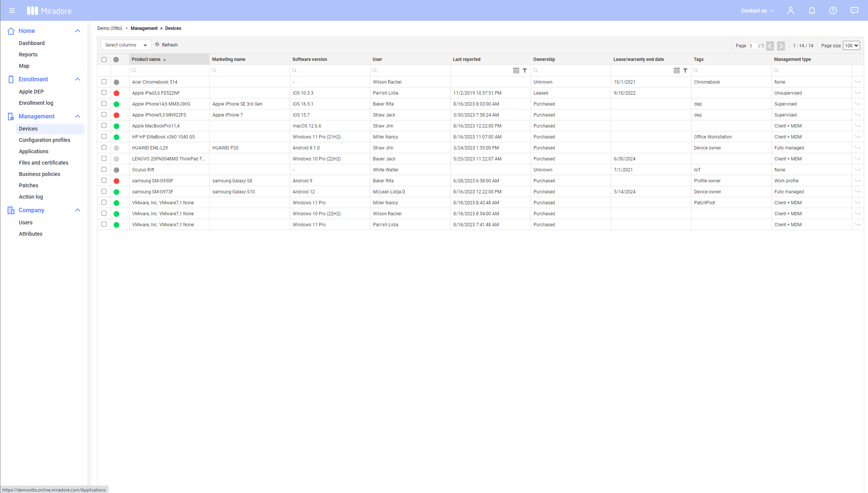Image resolution: width=868 pixels, height=493 pixels.
Task: Click the Miradore logo
Action: tap(49, 11)
